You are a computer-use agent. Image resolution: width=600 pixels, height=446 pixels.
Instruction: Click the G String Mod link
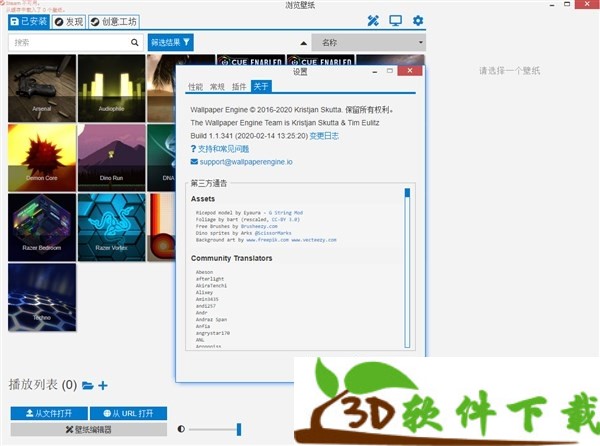285,213
